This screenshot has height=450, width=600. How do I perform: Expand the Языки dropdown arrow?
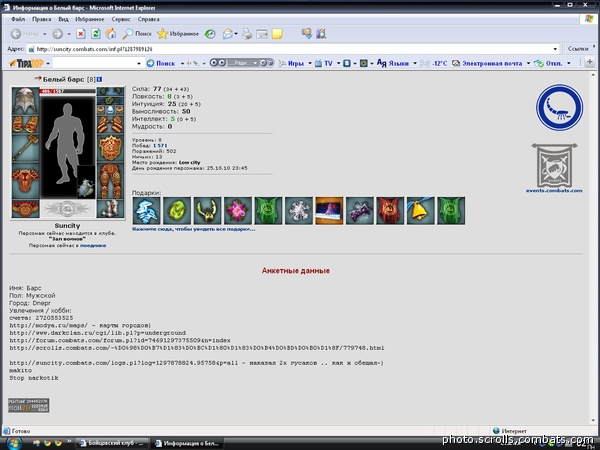click(414, 63)
